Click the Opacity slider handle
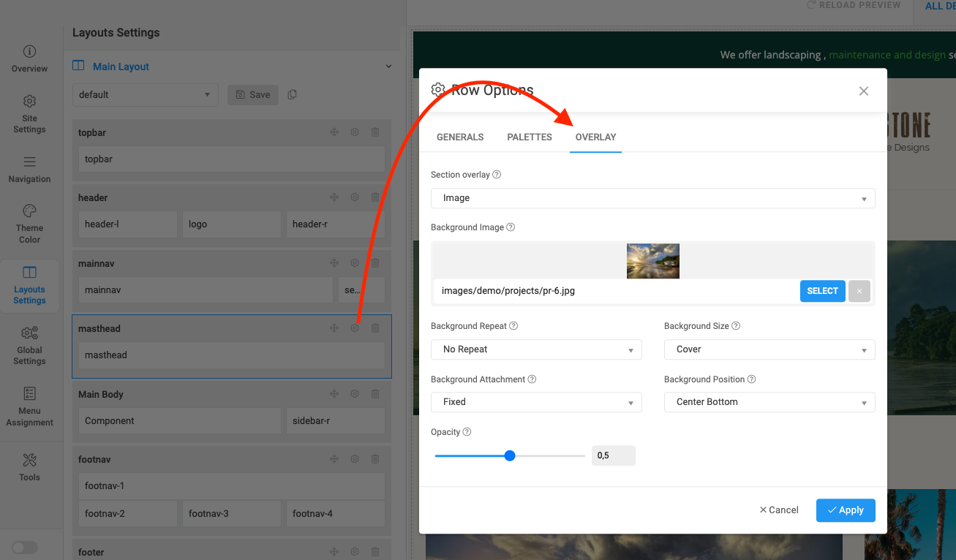This screenshot has width=956, height=560. (x=510, y=456)
